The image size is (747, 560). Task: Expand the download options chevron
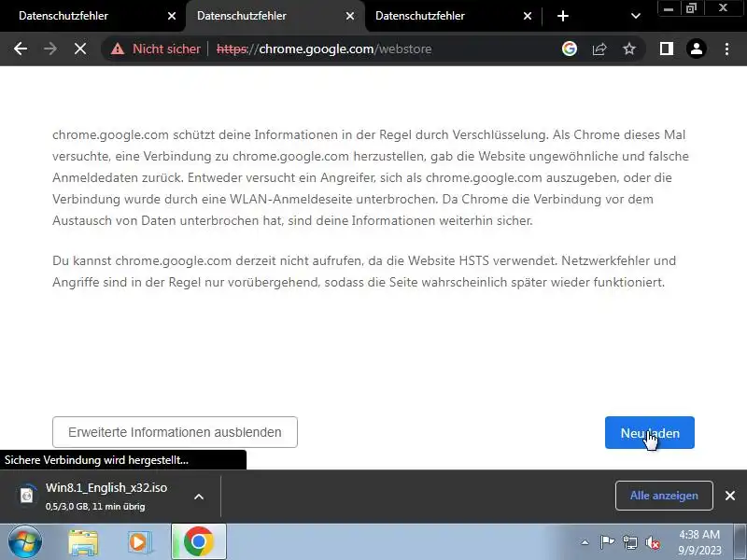point(199,497)
